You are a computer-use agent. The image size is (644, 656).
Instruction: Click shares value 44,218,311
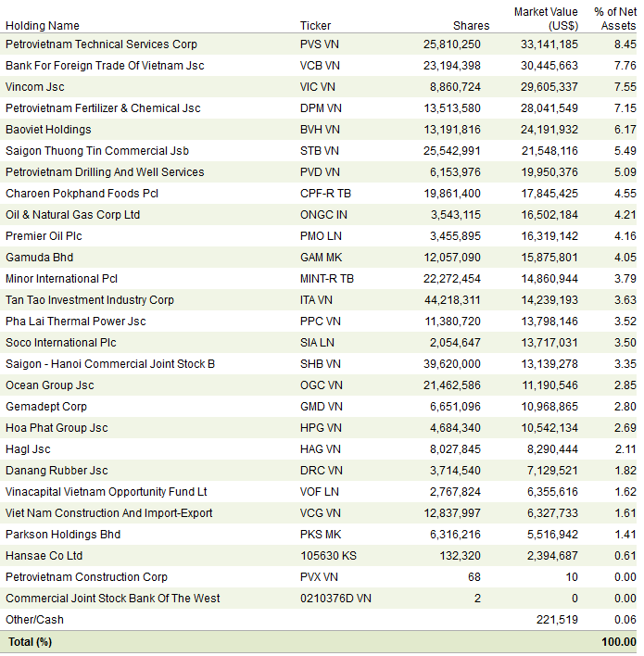click(452, 300)
